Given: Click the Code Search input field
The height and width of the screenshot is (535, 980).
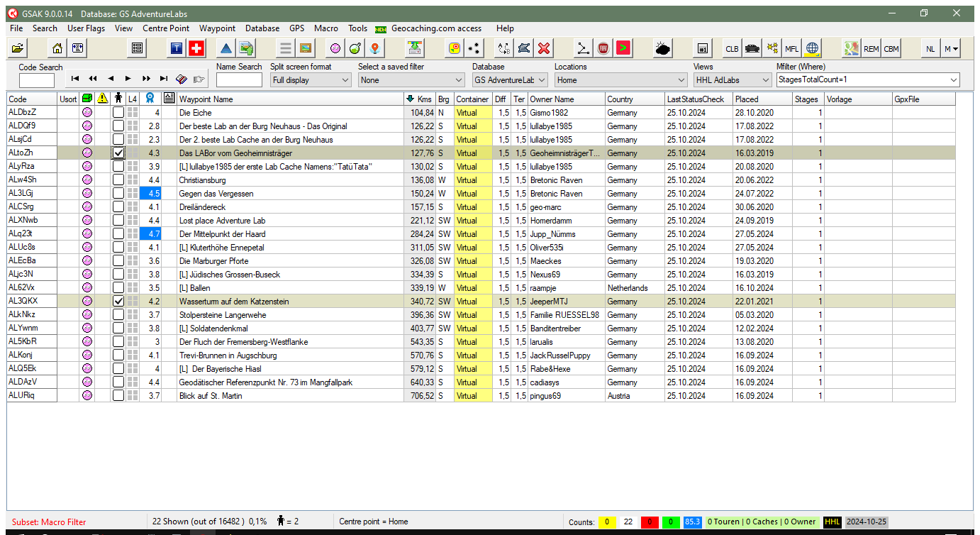Looking at the screenshot, I should click(37, 80).
